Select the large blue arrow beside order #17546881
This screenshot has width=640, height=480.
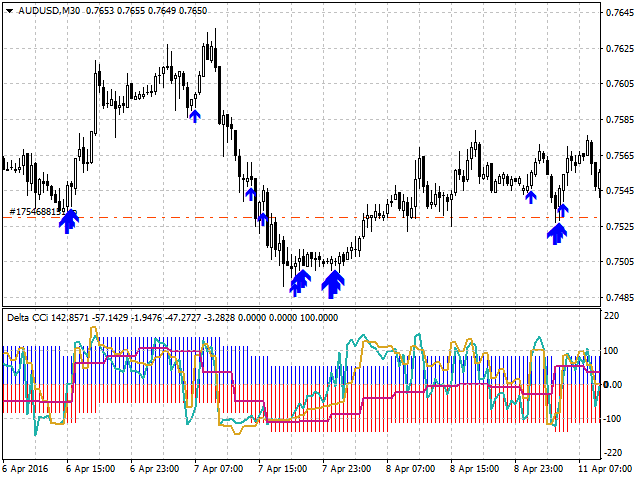point(67,220)
